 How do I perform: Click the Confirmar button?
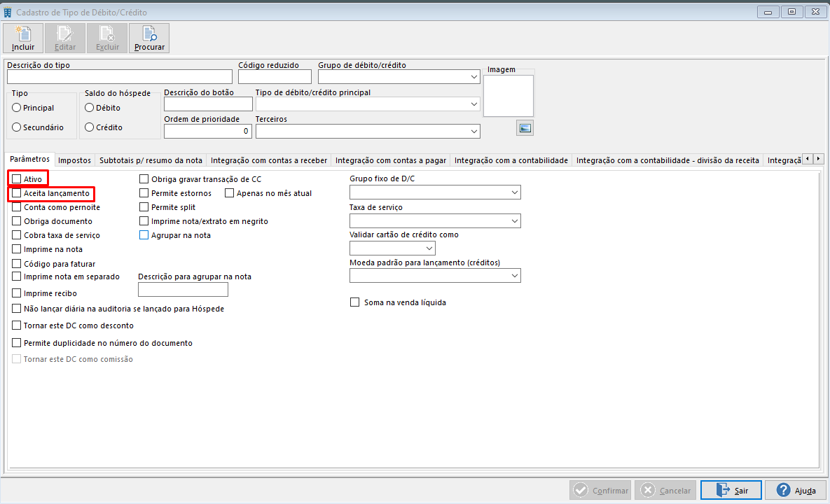click(x=600, y=490)
